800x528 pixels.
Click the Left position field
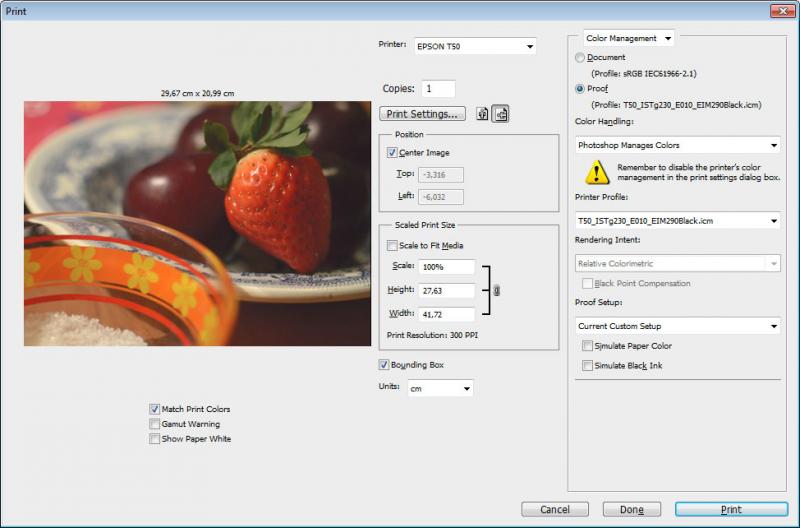pos(441,197)
